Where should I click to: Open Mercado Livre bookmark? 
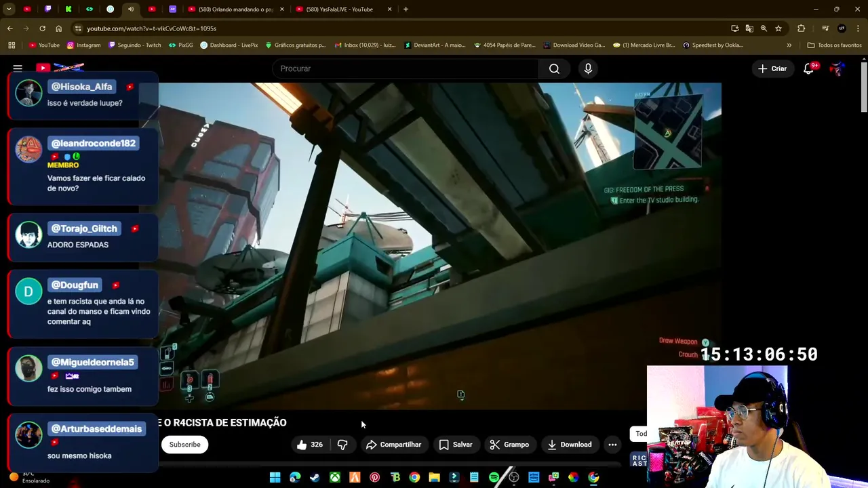pyautogui.click(x=644, y=45)
